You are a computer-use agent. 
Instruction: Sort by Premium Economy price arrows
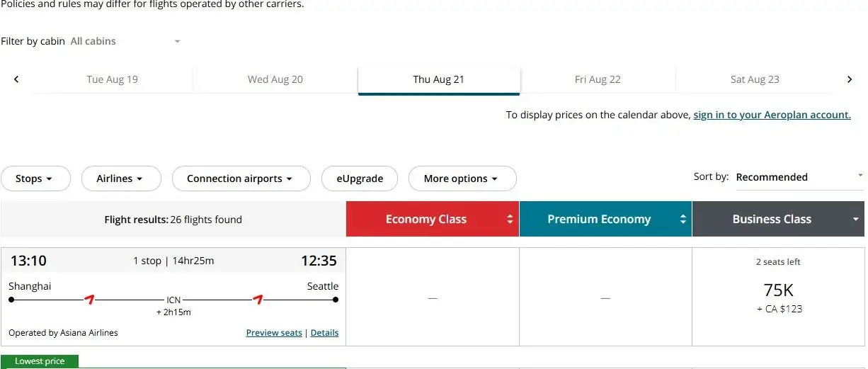pos(683,220)
